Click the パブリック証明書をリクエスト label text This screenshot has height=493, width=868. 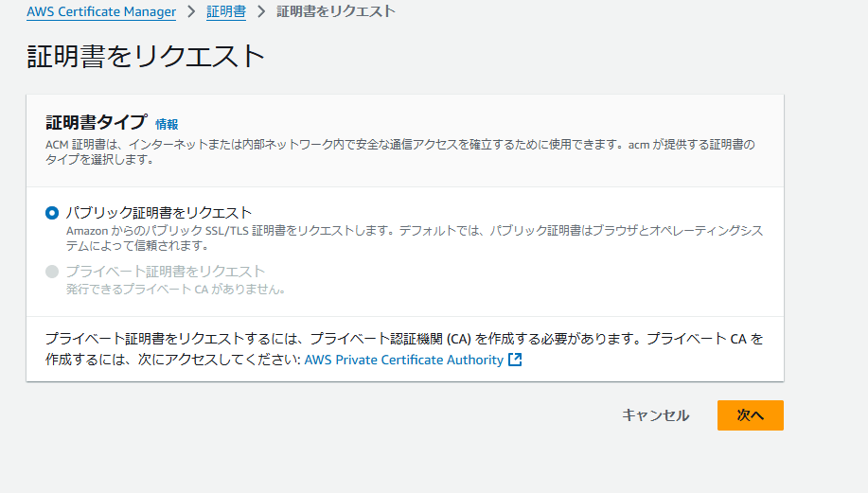coord(159,213)
